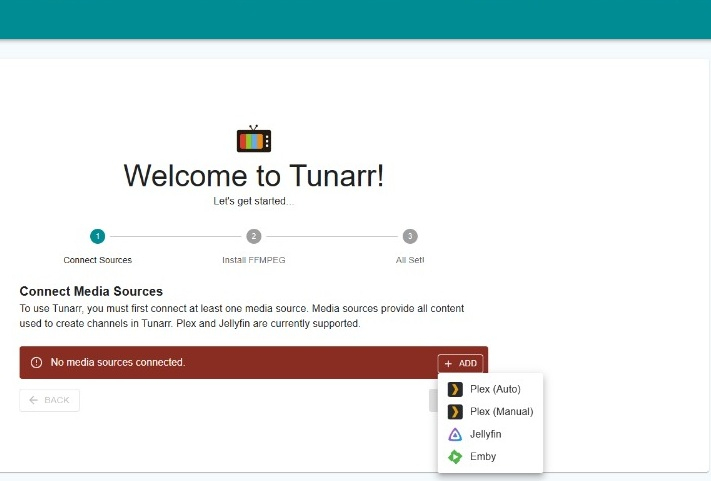The width and height of the screenshot is (711, 481).
Task: Click the Jellyfin triangle logo icon
Action: (455, 434)
